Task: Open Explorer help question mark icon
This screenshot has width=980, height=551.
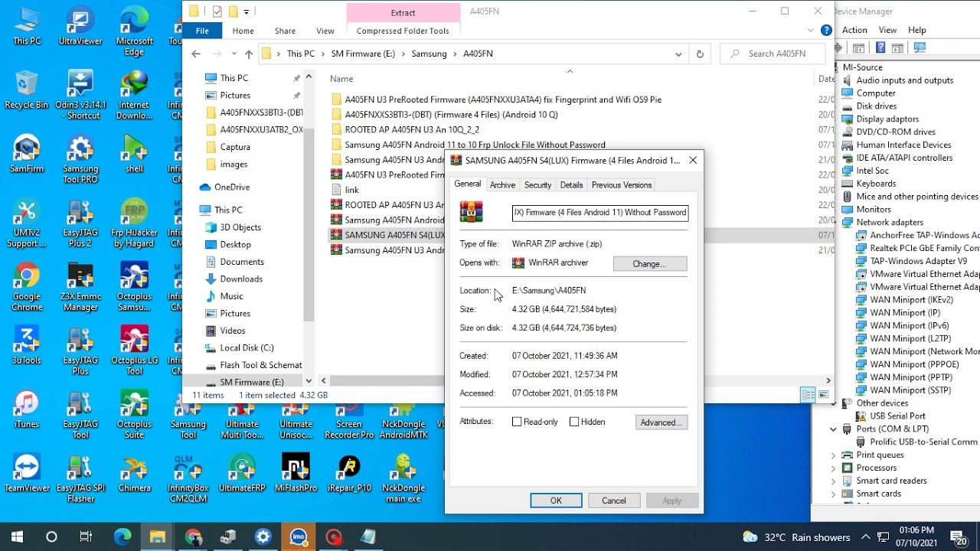Action: (x=826, y=31)
